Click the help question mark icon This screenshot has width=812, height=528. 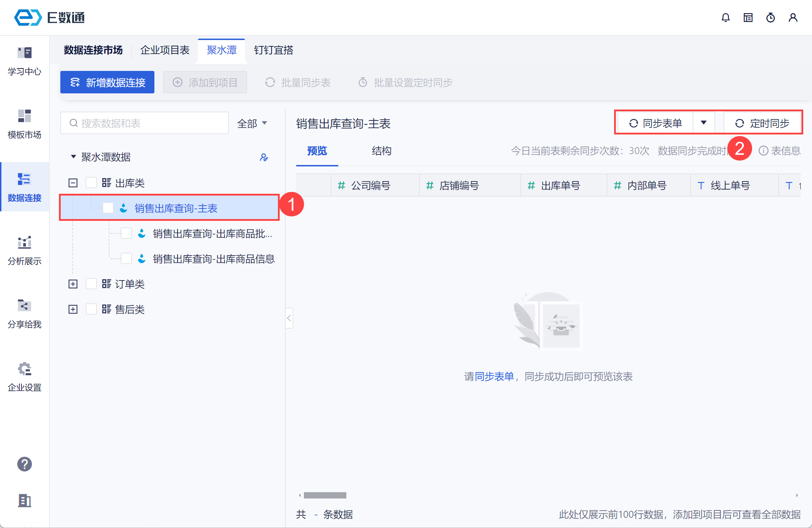[x=25, y=464]
